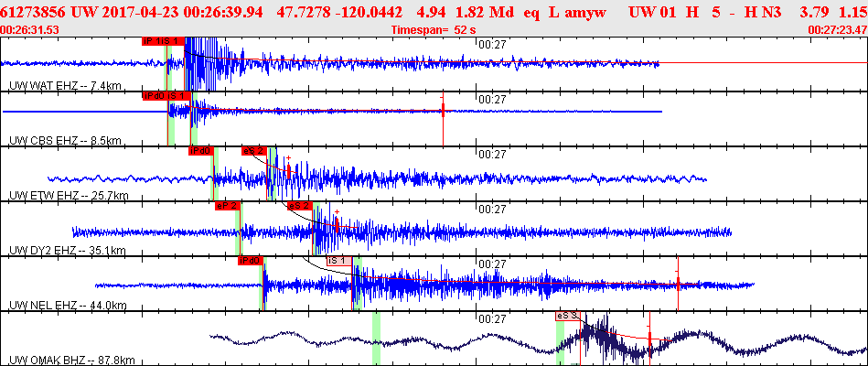The image size is (868, 366).
Task: Click the iPd0 P-pick flag on ETW
Action: point(200,151)
